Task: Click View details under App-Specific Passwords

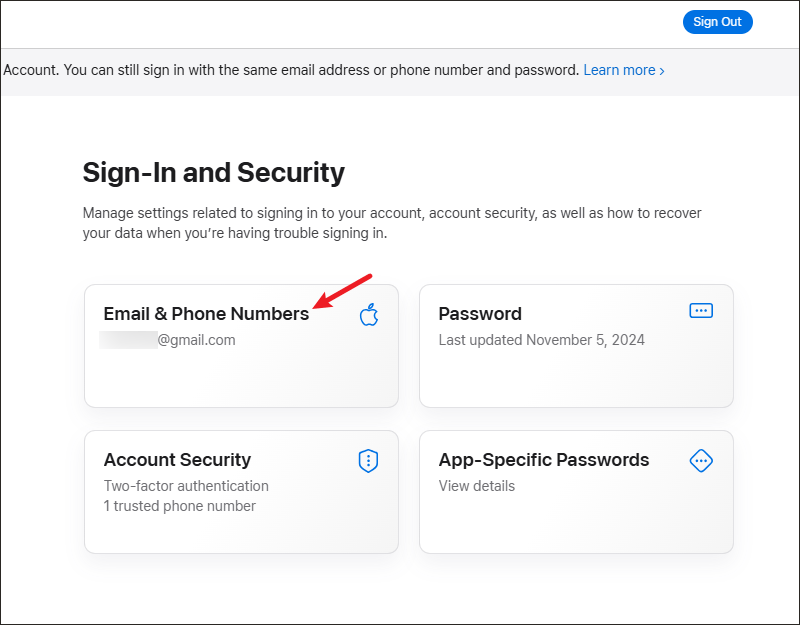Action: [x=477, y=486]
